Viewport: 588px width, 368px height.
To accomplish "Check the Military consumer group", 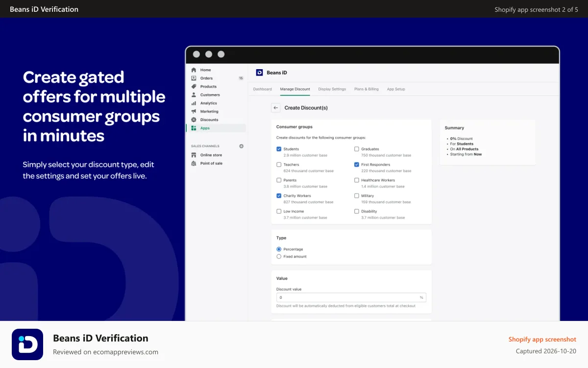I will [357, 196].
